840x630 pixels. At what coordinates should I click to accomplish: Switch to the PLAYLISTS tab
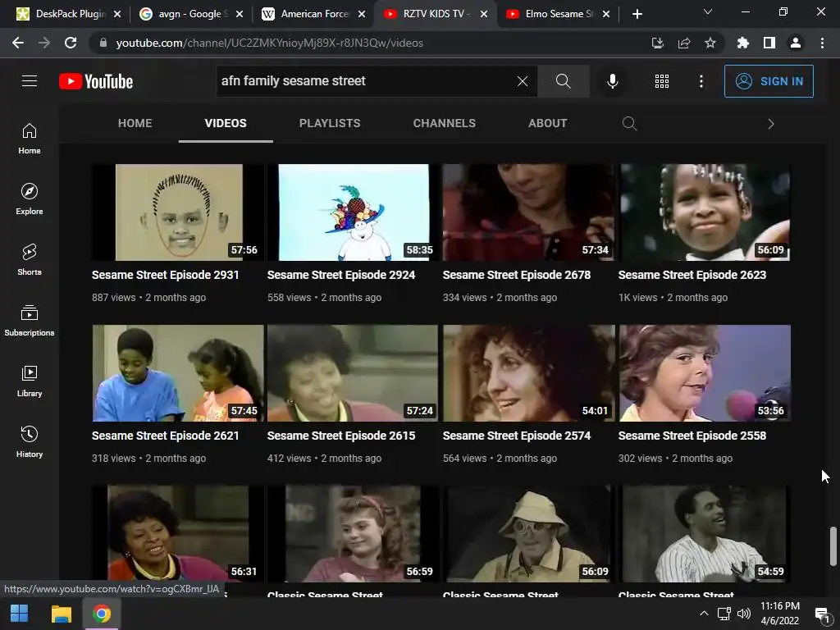(330, 123)
